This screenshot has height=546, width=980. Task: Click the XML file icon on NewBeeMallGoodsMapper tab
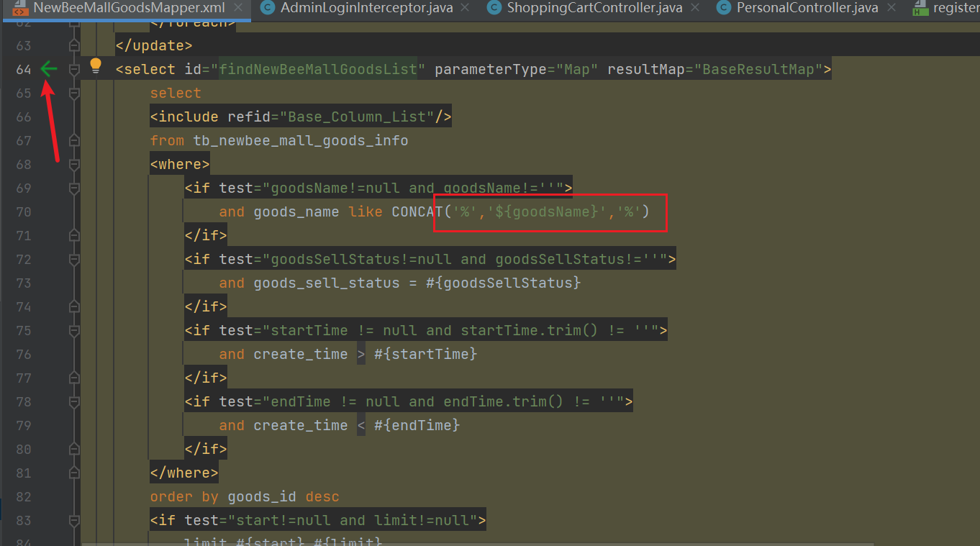21,9
